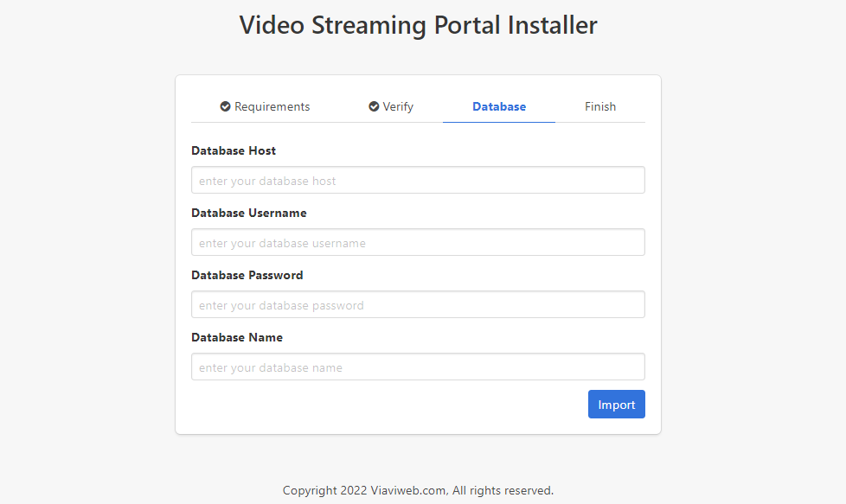
Task: Focus the Database Host input field
Action: [x=418, y=181]
